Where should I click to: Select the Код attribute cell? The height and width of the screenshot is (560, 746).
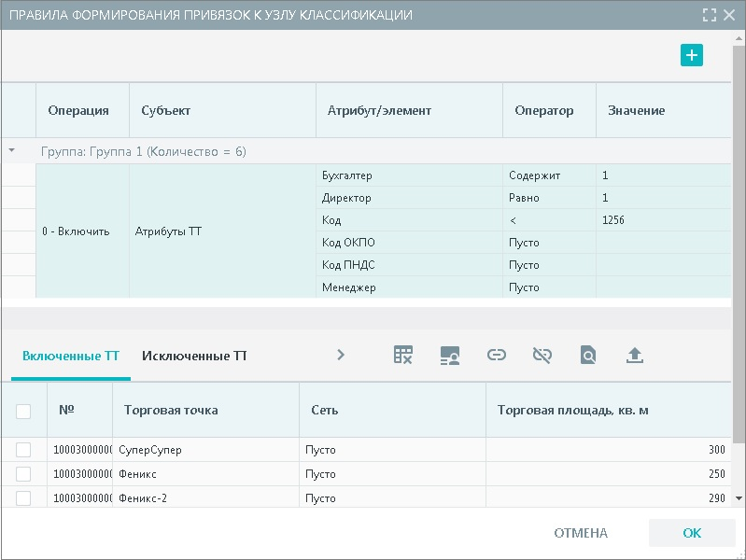click(409, 220)
